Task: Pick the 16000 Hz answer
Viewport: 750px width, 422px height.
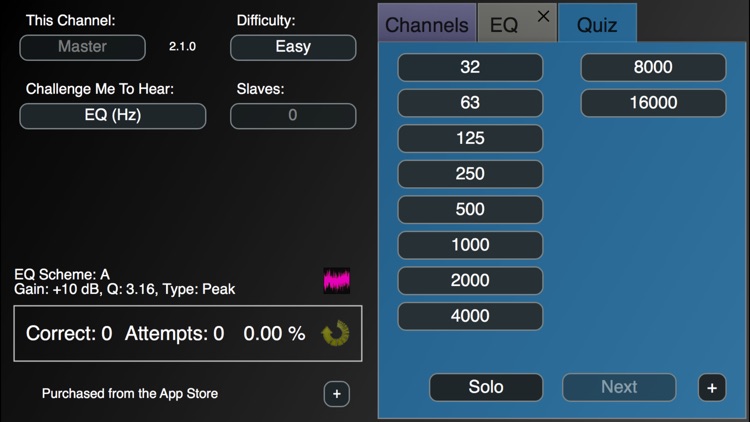Action: tap(653, 103)
